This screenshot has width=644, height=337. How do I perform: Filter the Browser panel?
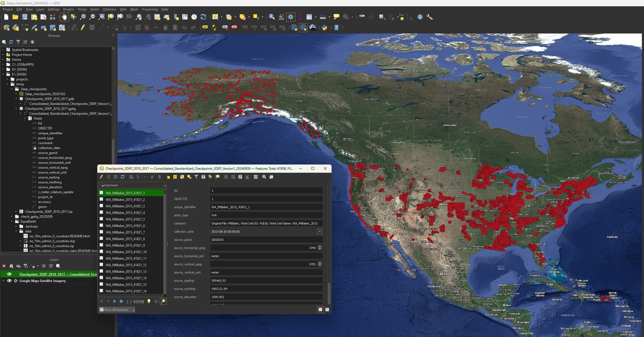(x=18, y=42)
